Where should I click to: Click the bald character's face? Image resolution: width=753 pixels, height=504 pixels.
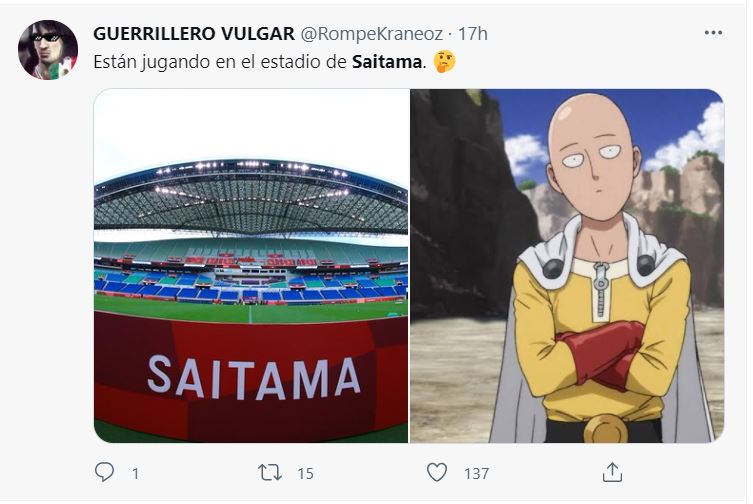[x=595, y=161]
